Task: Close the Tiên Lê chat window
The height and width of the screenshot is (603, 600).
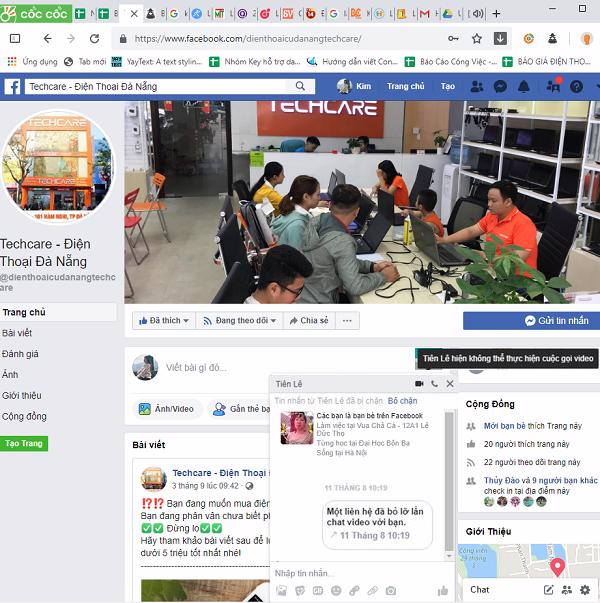Action: pos(450,384)
